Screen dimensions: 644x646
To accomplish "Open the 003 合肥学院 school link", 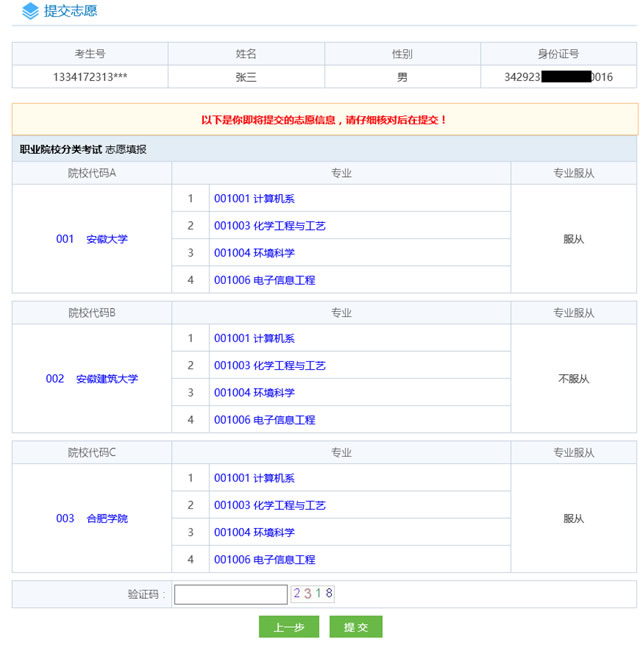I will pyautogui.click(x=92, y=519).
